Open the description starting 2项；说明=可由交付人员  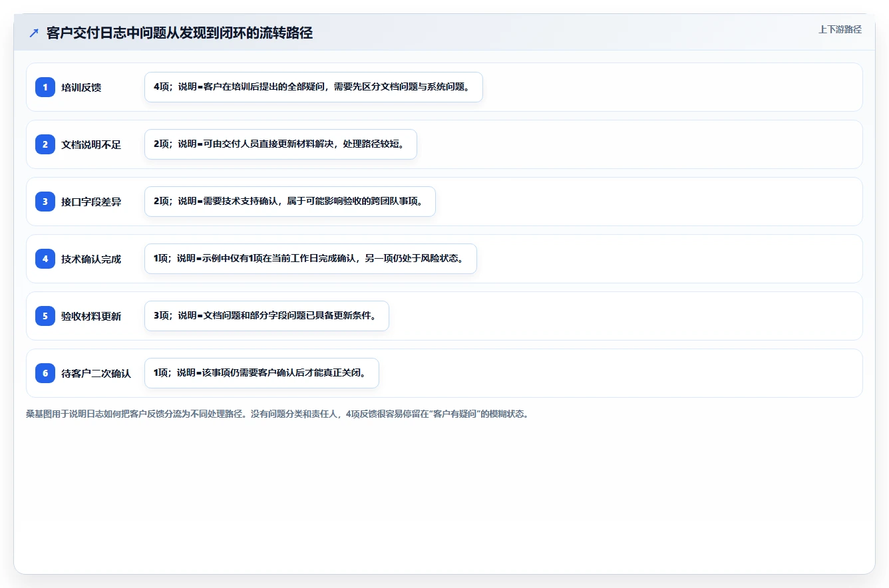coord(281,144)
